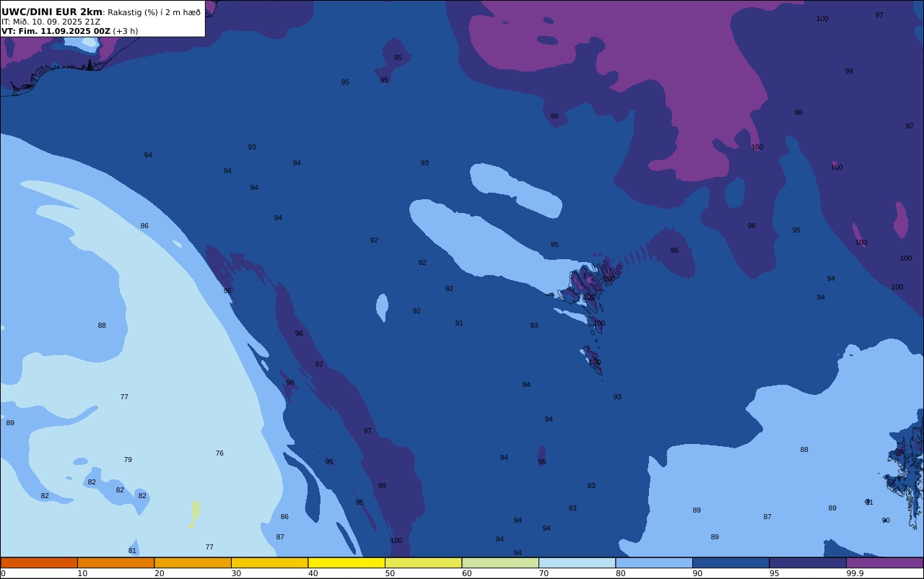Click the legend tick label 10
Viewport: 924px width, 579px height.
pyautogui.click(x=82, y=573)
